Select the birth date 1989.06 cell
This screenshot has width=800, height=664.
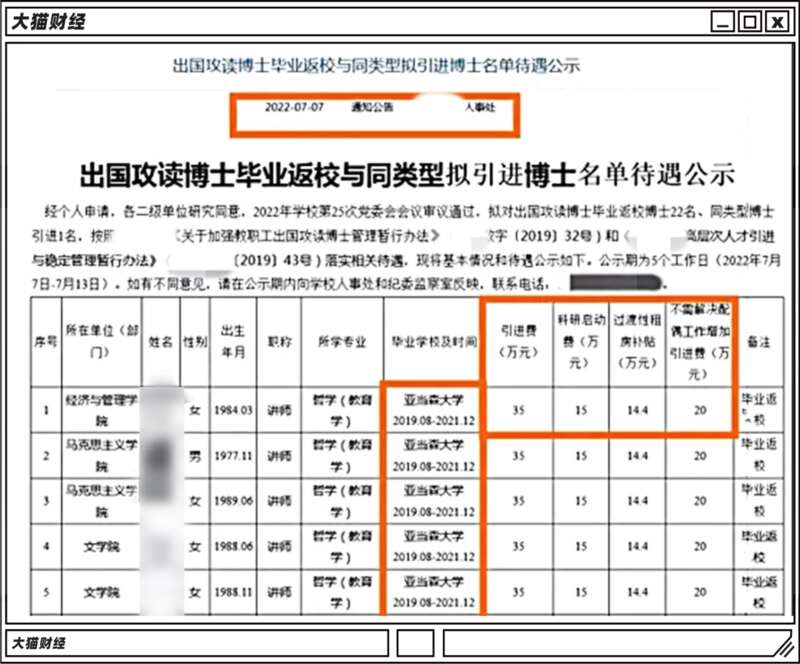(233, 501)
